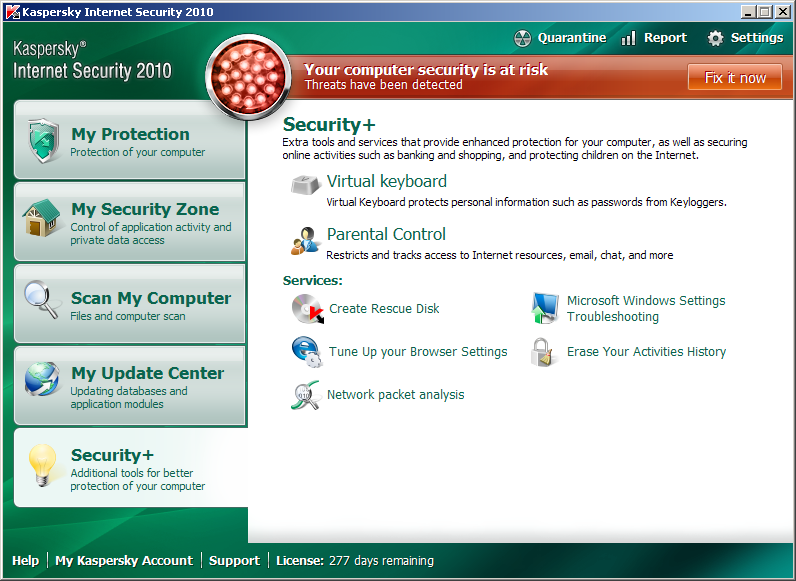This screenshot has height=581, width=796.
Task: Click the Quarantine radiation icon
Action: point(522,38)
